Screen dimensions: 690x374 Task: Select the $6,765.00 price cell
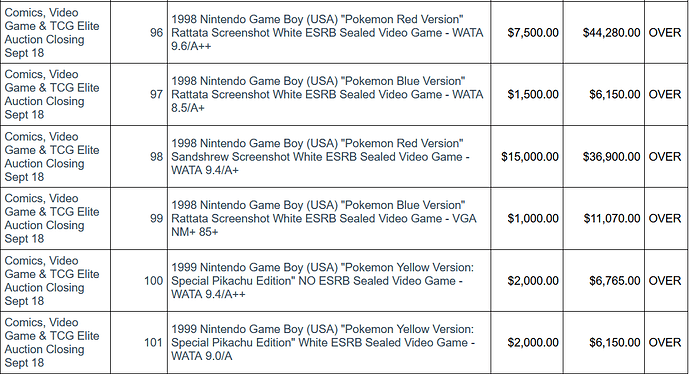coord(604,281)
